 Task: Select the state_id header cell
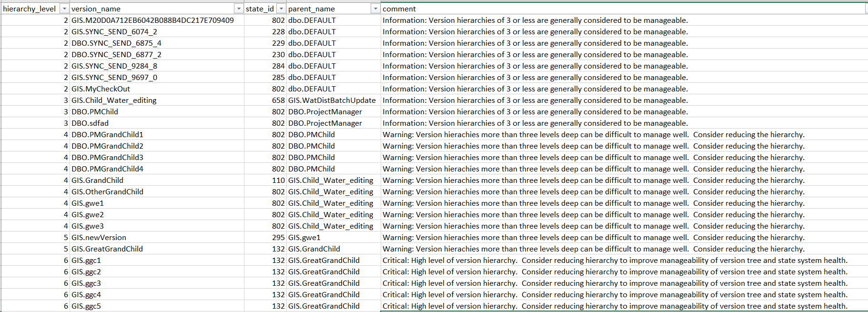coord(265,9)
